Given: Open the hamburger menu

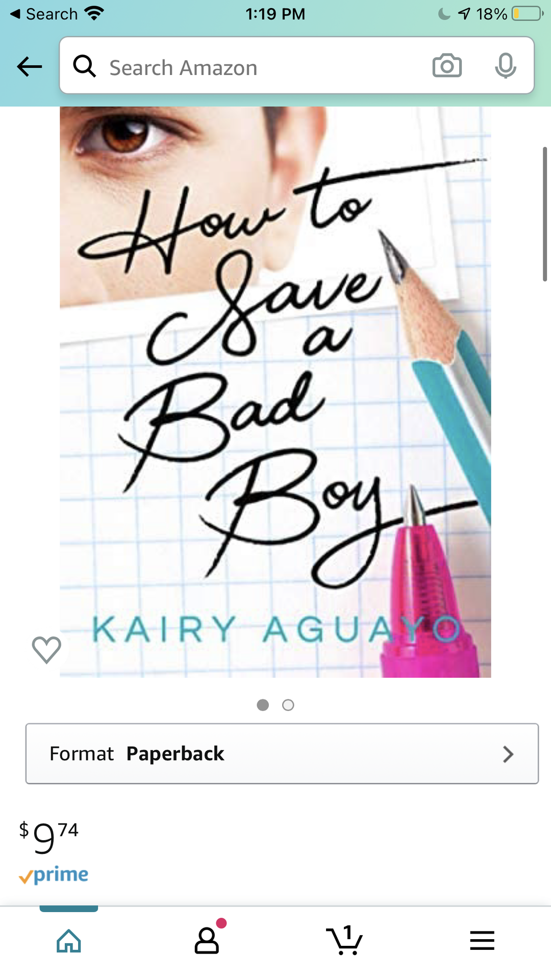Looking at the screenshot, I should [482, 940].
